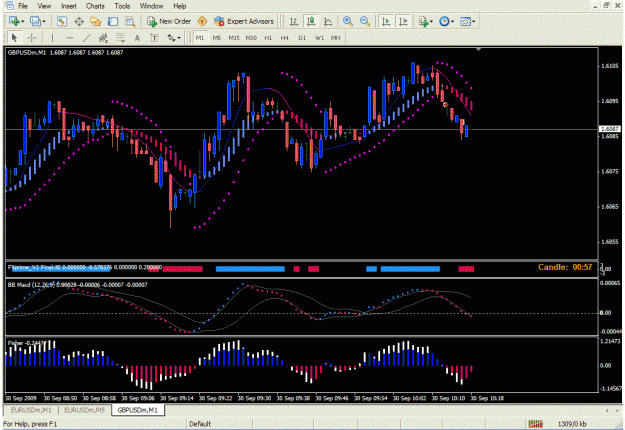Screen dimensions: 625x430
Task: Click the chart shift triangle marker at chart top
Action: click(479, 49)
